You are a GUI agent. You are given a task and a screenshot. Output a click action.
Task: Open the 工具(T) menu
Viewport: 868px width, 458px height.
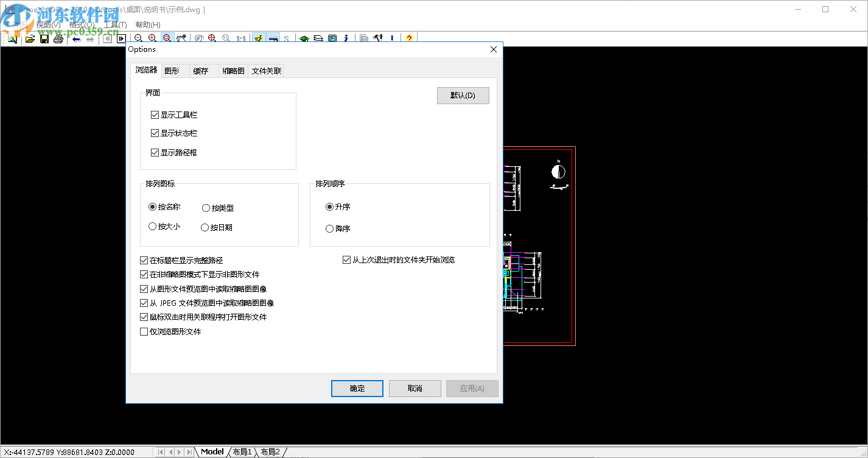tap(115, 25)
